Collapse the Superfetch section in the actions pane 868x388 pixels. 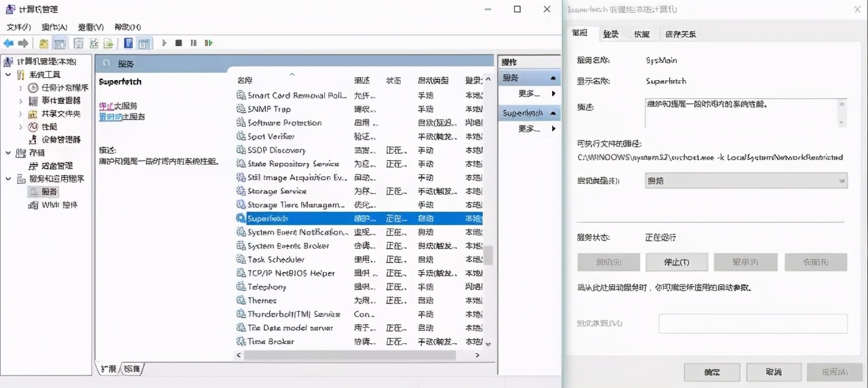pyautogui.click(x=554, y=113)
